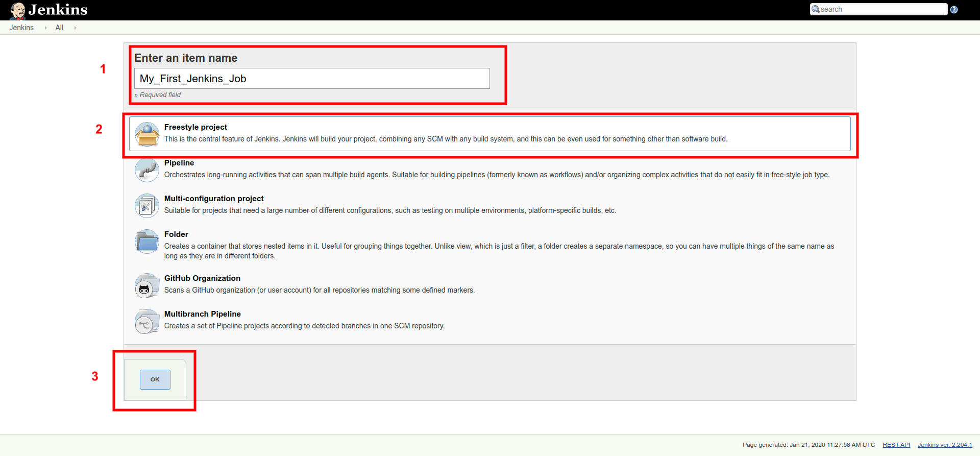Click the 'Enter an item name' heading
Screen dimensions: 980x456
pyautogui.click(x=186, y=58)
